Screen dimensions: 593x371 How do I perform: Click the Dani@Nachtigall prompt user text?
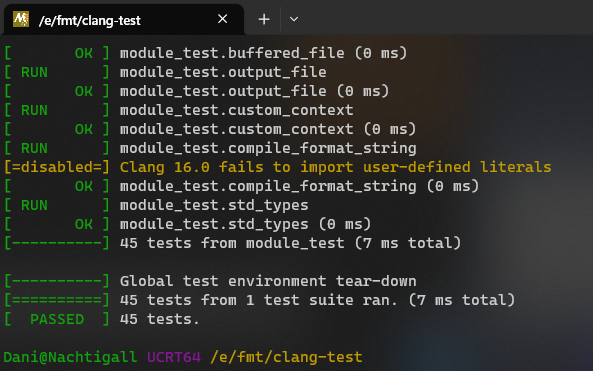[x=70, y=357]
